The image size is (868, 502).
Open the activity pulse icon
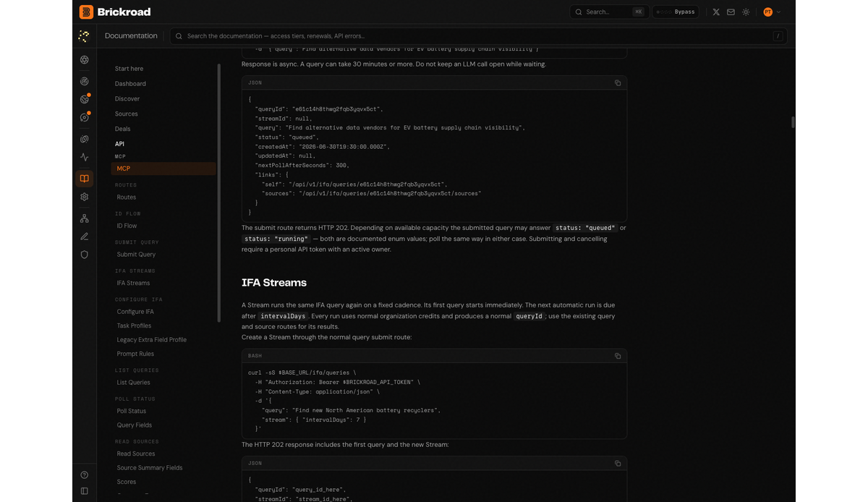click(85, 157)
